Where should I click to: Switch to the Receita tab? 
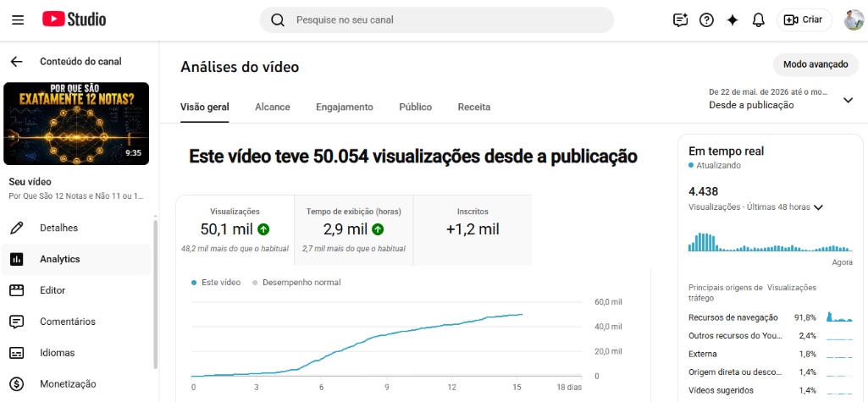click(x=474, y=107)
